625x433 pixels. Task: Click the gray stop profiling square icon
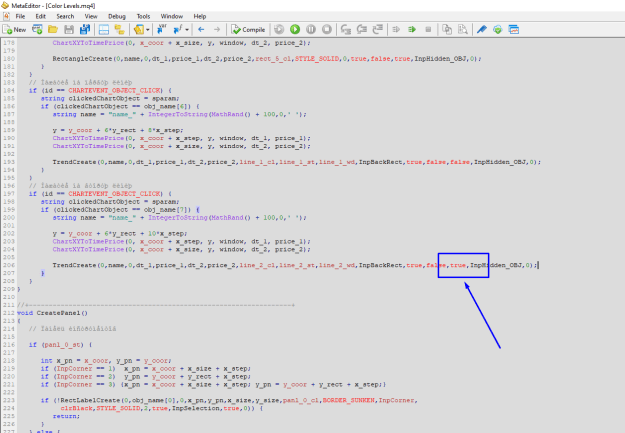click(x=428, y=30)
